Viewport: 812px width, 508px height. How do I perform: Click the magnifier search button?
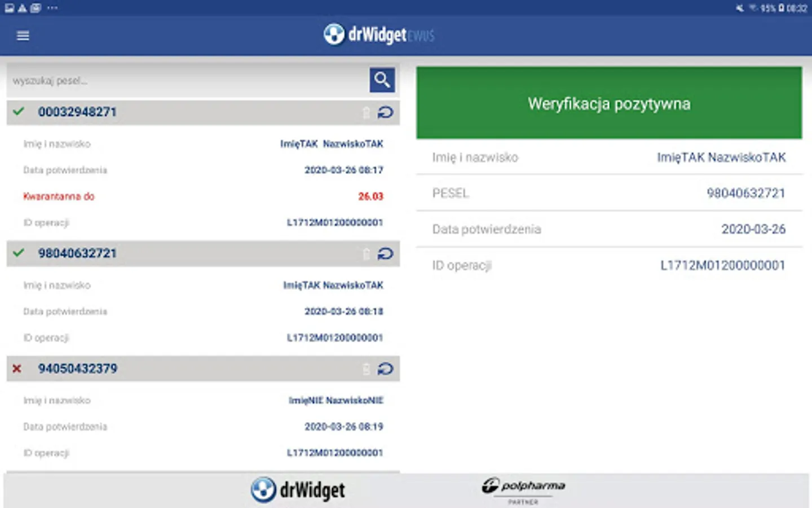(382, 80)
